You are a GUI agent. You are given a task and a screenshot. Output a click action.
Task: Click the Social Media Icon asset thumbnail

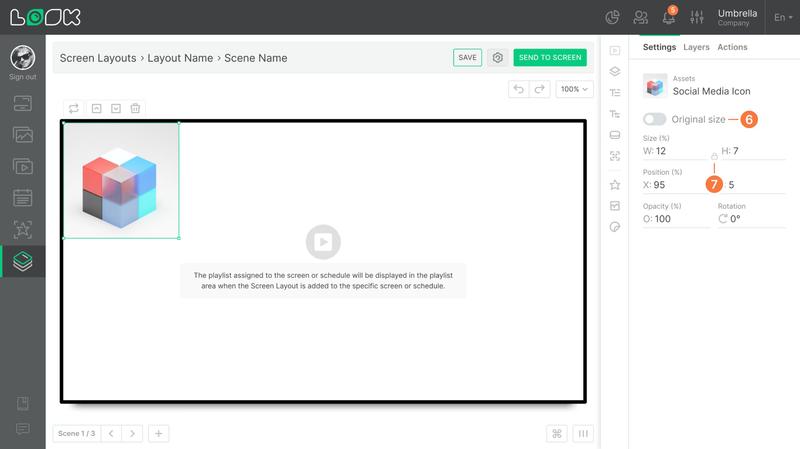(655, 86)
